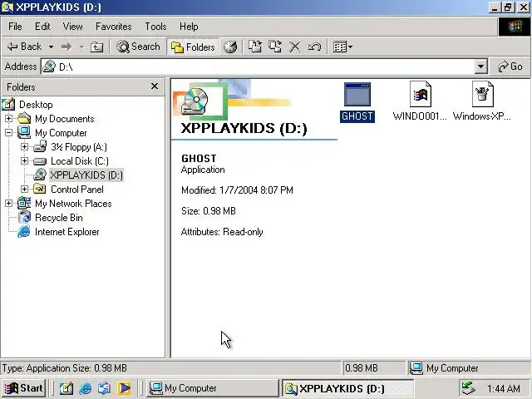The height and width of the screenshot is (399, 532).
Task: Expand the 3½ Floppy (A:) node
Action: coord(24,147)
